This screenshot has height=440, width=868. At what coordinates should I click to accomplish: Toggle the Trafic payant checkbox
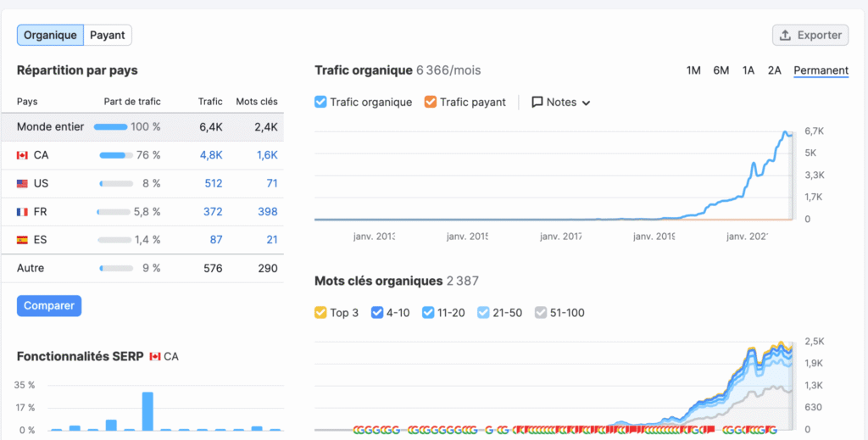pyautogui.click(x=430, y=102)
